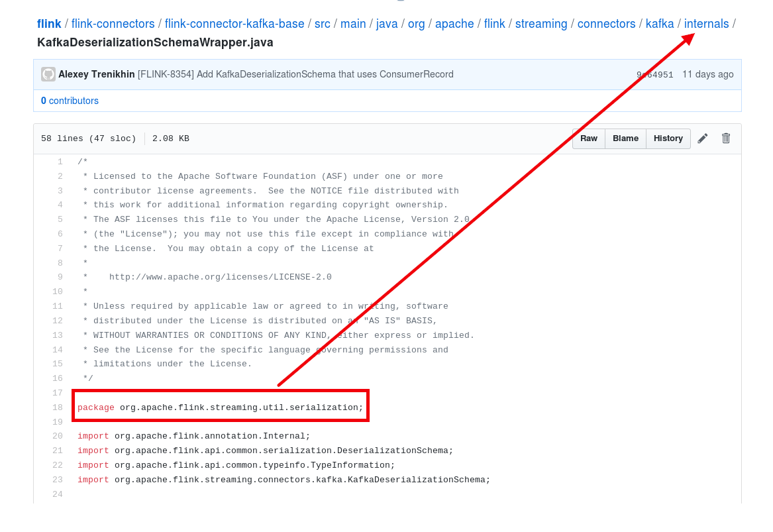Click the 11 days ago timestamp
Image resolution: width=773 pixels, height=532 pixels.
click(x=708, y=74)
